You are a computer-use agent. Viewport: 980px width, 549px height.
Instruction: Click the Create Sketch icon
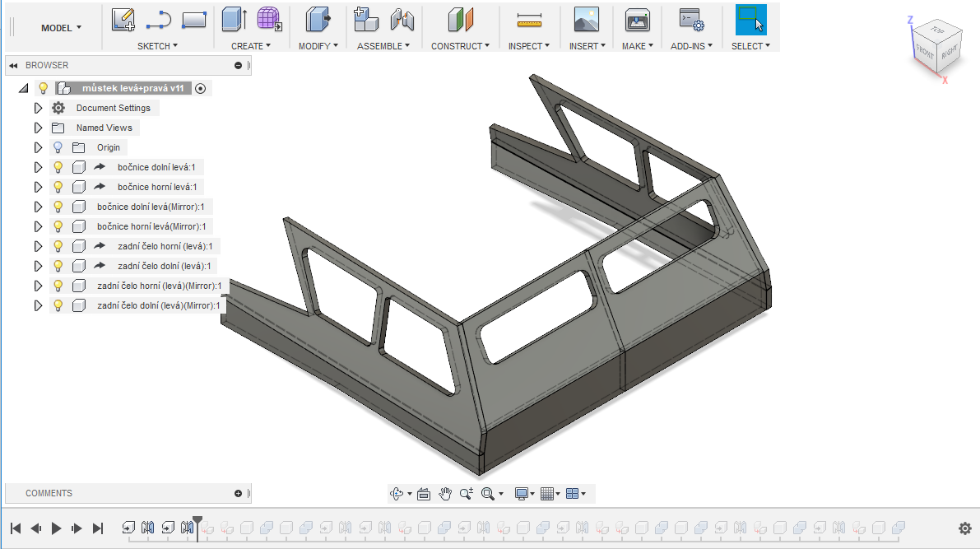[x=123, y=19]
